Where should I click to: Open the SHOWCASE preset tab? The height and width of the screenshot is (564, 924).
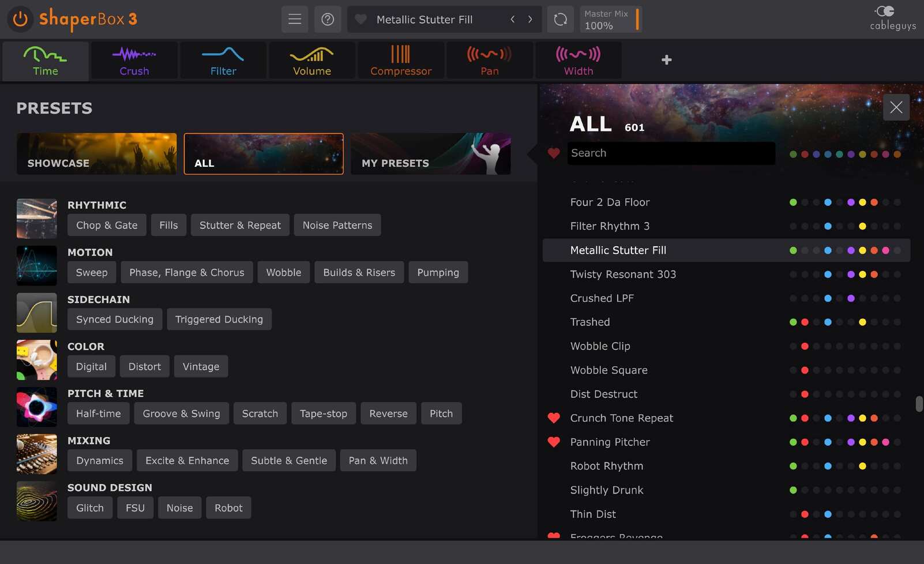(96, 153)
